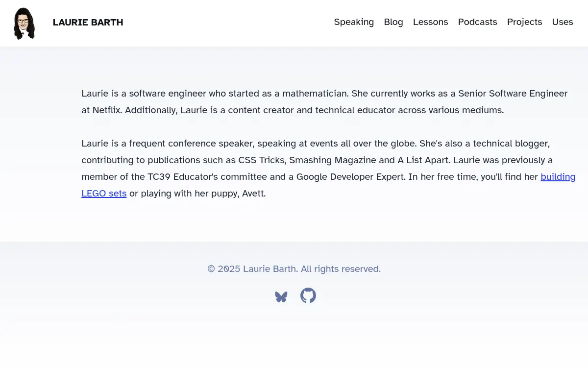Select Lessons in the top navigation
The width and height of the screenshot is (588, 392).
430,22
